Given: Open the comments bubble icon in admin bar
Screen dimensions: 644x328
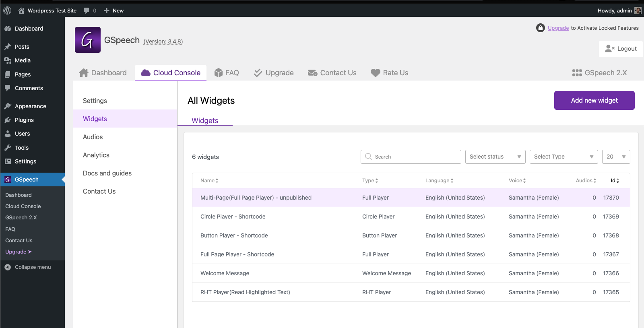Looking at the screenshot, I should [86, 10].
